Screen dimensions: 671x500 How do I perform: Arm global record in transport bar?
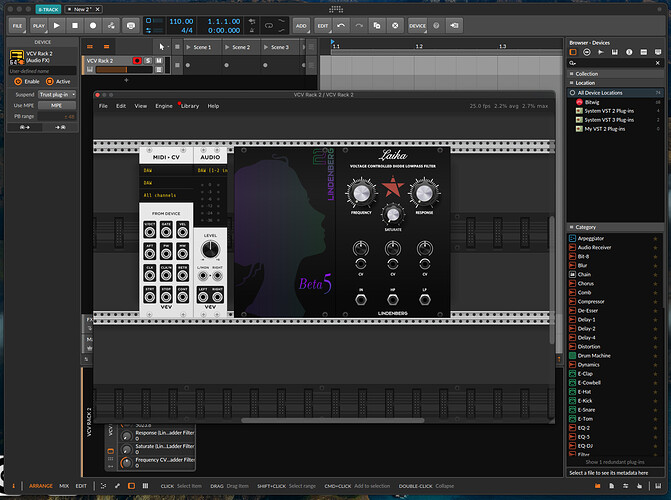coord(93,26)
